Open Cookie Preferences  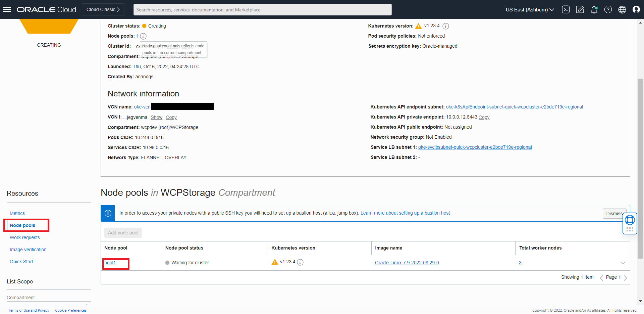(71, 310)
